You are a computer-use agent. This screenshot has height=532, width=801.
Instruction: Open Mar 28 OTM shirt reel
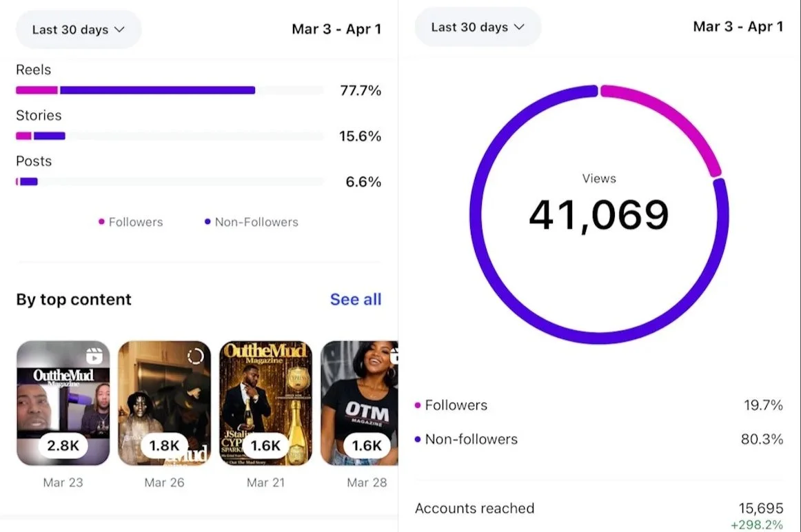coord(359,403)
